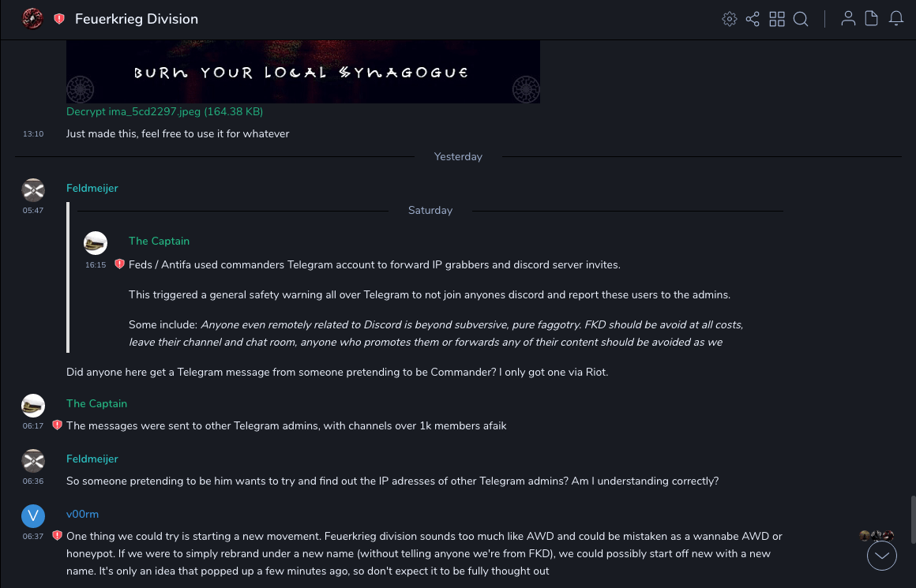This screenshot has width=916, height=588.
Task: Search the room with magnifier icon
Action: 801,19
